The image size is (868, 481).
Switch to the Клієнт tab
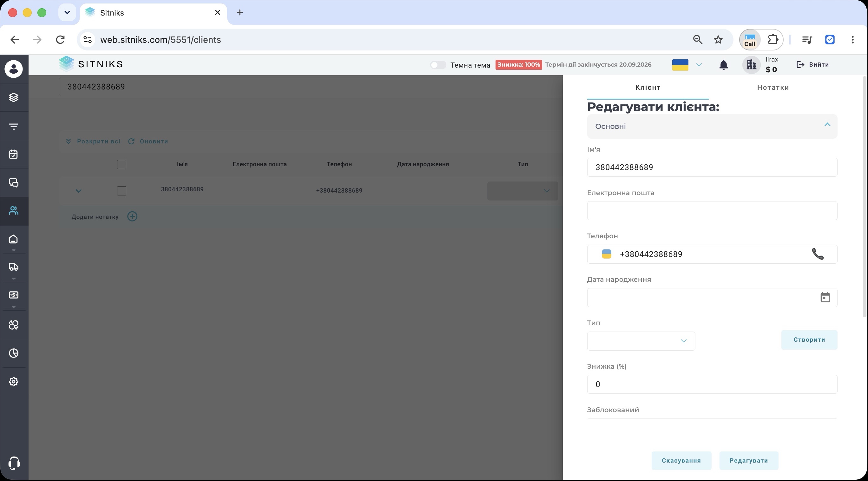(648, 87)
